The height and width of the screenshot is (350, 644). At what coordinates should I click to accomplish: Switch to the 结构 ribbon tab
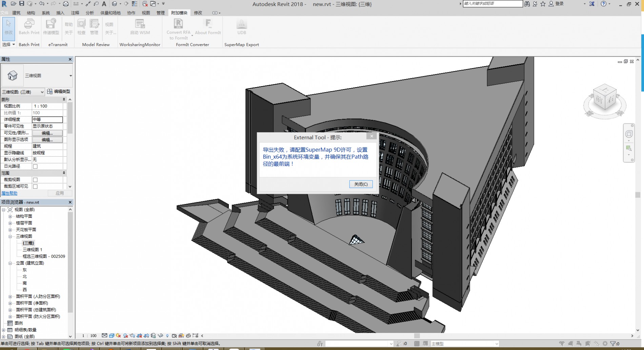(31, 13)
